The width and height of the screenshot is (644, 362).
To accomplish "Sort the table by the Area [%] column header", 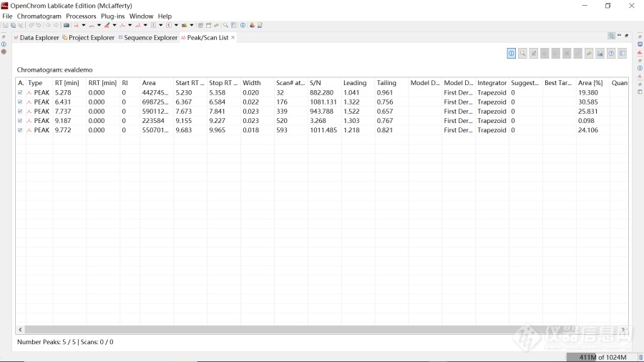I will [x=590, y=83].
